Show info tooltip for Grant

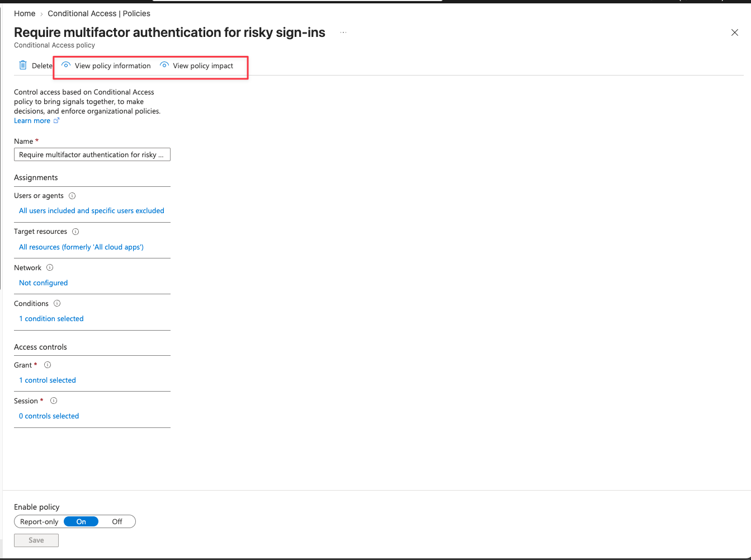48,365
